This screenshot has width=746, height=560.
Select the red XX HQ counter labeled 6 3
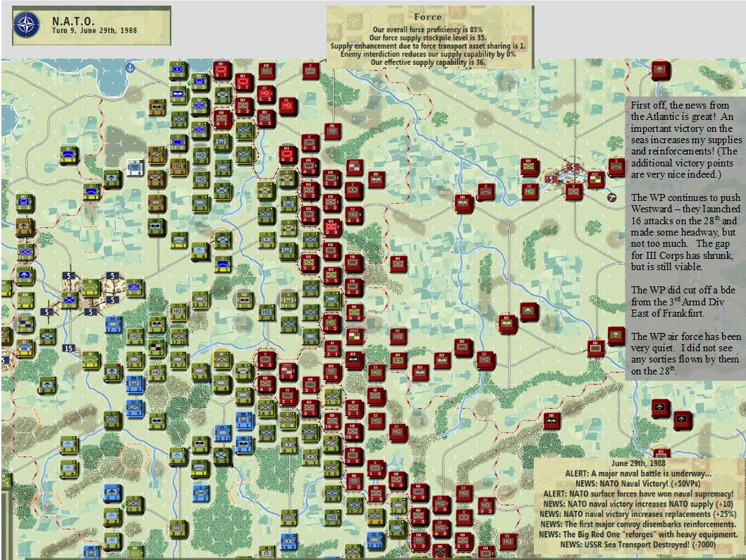pyautogui.click(x=353, y=216)
